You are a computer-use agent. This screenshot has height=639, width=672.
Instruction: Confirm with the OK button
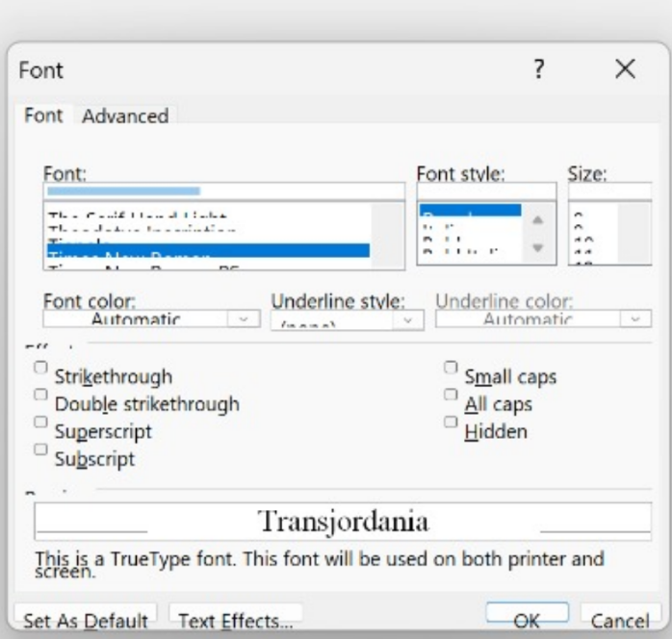[x=528, y=617]
